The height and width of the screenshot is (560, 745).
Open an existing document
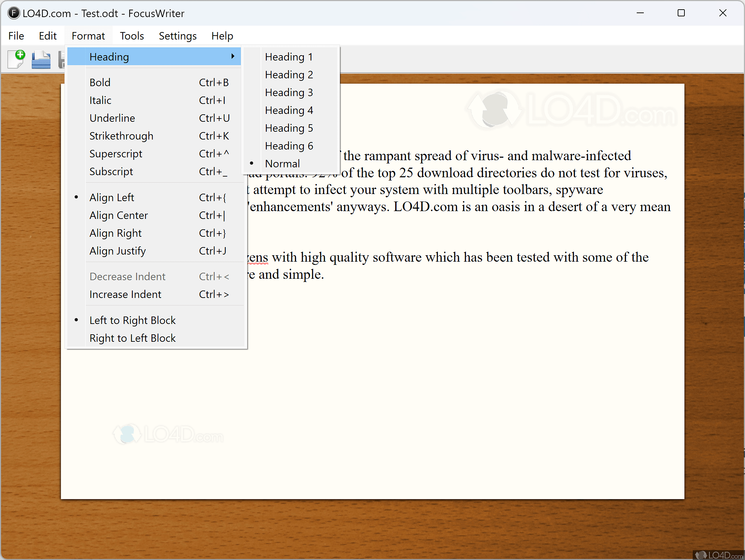(41, 59)
